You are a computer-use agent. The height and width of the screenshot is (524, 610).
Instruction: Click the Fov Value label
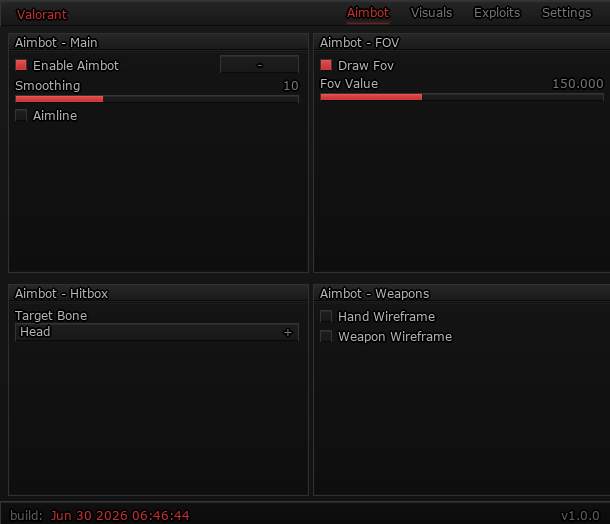click(349, 84)
